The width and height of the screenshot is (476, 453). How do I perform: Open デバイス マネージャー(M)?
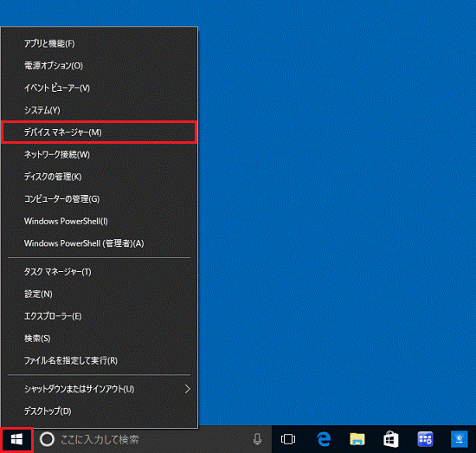[x=100, y=133]
